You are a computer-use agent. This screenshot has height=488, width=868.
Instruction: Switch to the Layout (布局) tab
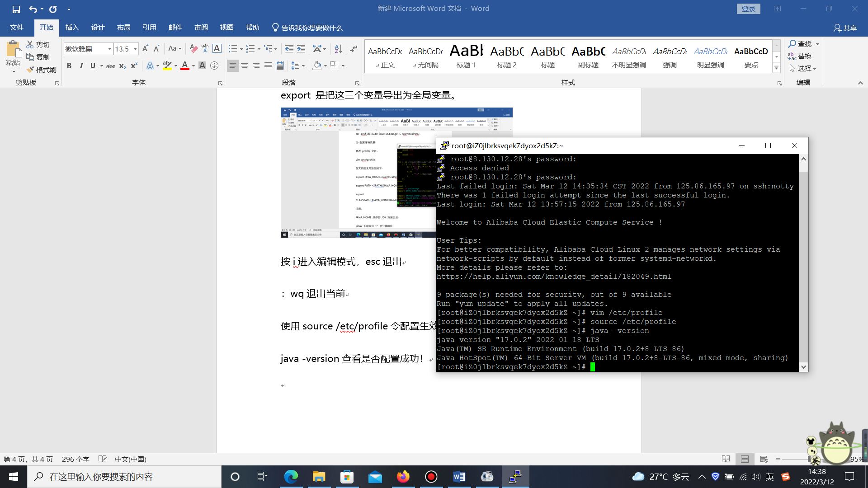(x=123, y=28)
